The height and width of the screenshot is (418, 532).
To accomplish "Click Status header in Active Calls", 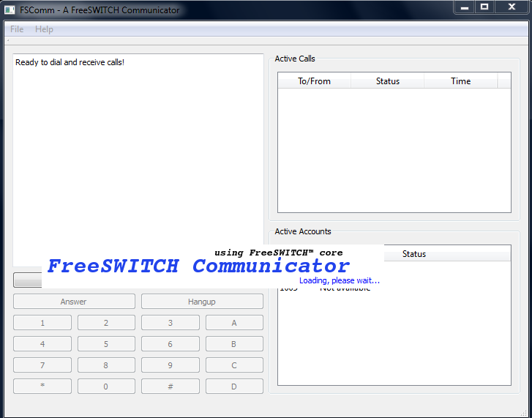I will (x=387, y=81).
